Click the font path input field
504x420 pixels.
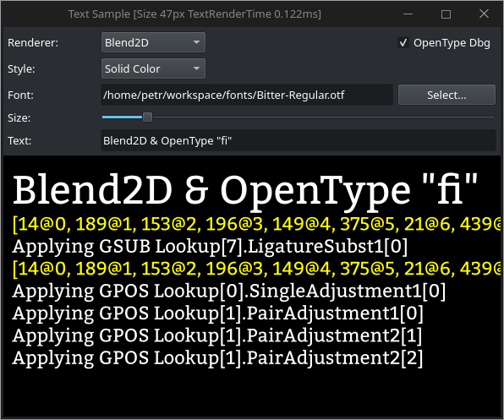[247, 95]
